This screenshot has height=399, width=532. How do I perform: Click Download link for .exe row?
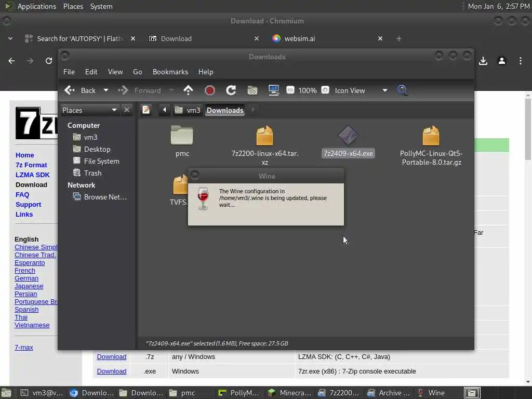coord(112,371)
